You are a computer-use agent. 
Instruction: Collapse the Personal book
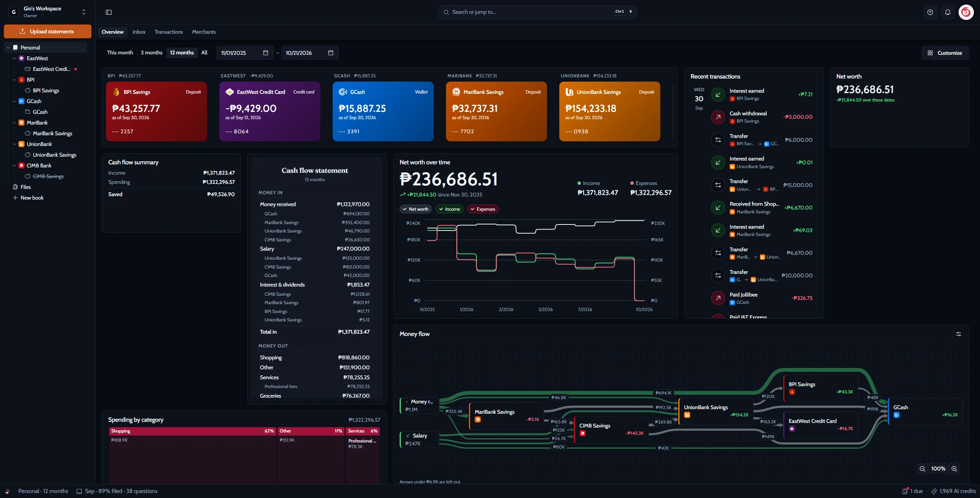pyautogui.click(x=8, y=48)
